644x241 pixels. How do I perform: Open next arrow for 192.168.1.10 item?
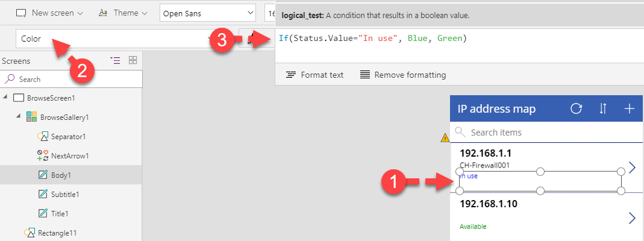[x=632, y=218]
